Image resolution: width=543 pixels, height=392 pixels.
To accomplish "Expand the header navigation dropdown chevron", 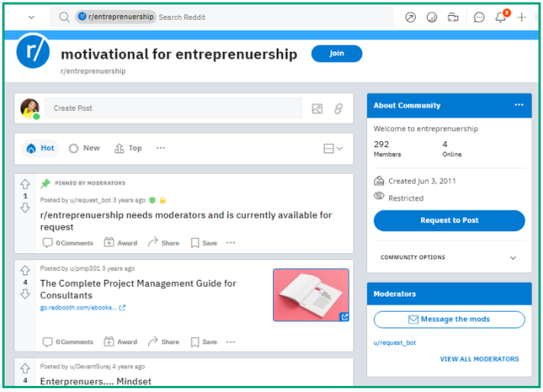I will click(31, 17).
